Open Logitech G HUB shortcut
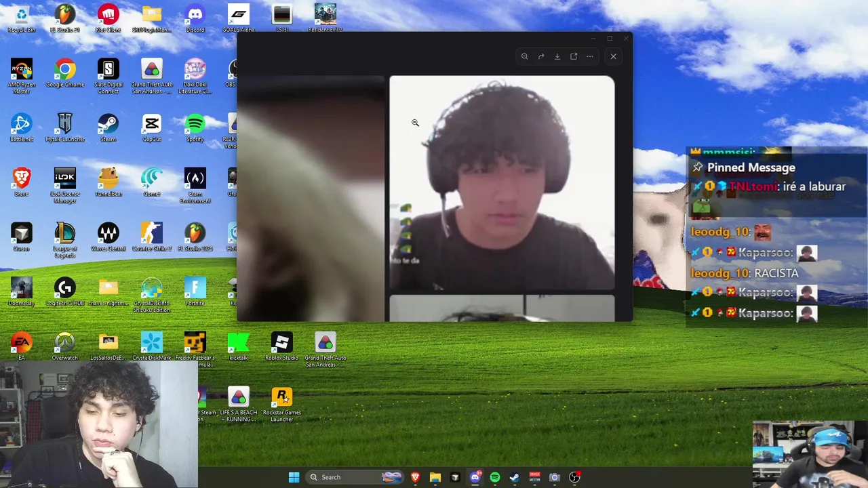 (x=65, y=292)
